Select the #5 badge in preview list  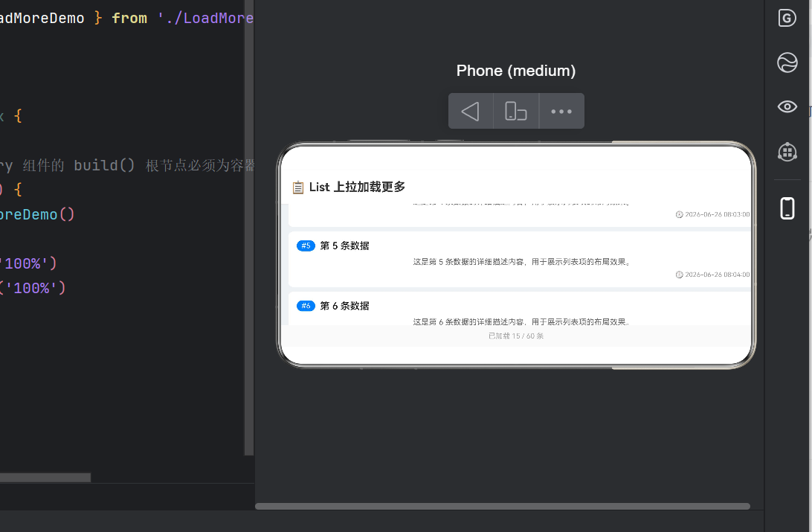click(306, 246)
